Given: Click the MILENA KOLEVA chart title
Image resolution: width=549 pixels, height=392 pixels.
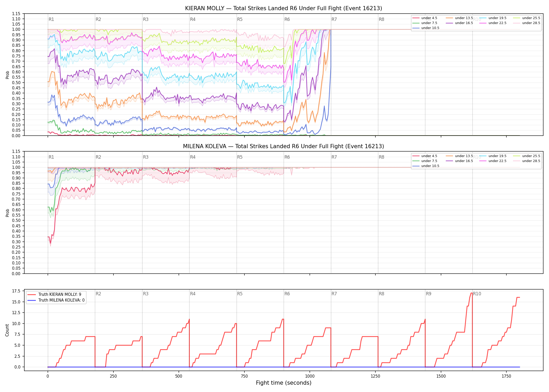Looking at the screenshot, I should click(283, 146).
